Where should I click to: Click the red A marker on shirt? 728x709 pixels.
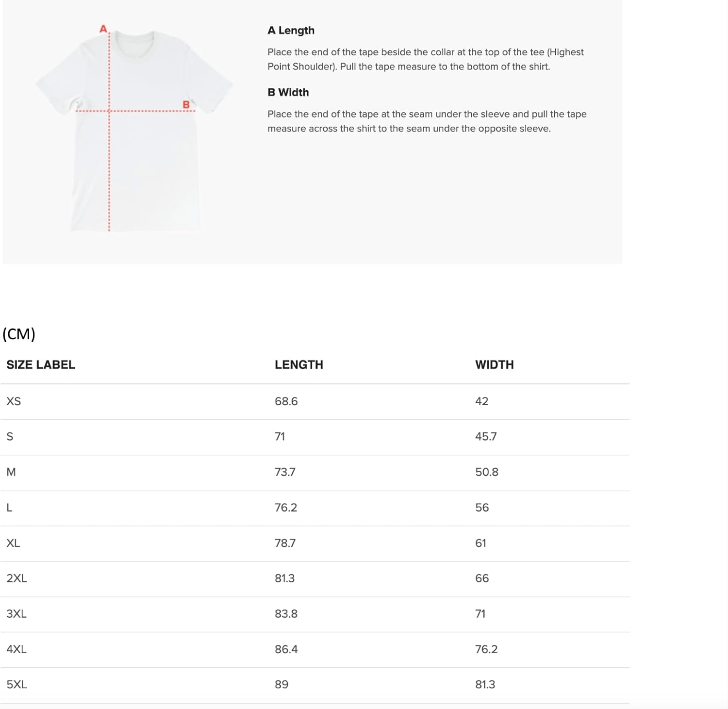103,29
